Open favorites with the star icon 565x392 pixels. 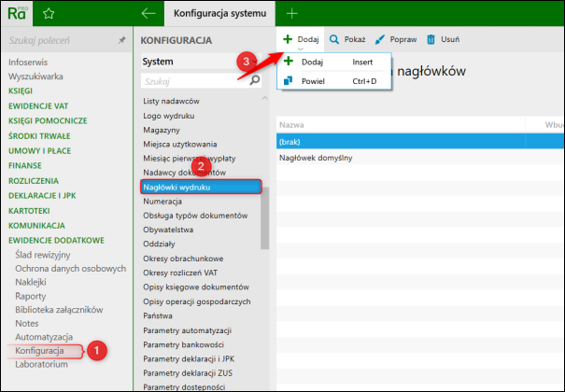(49, 14)
